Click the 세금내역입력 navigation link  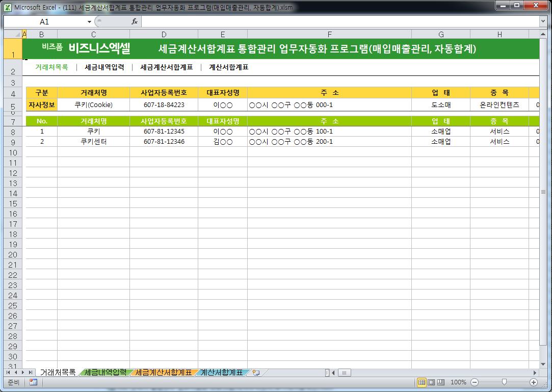[x=104, y=67]
